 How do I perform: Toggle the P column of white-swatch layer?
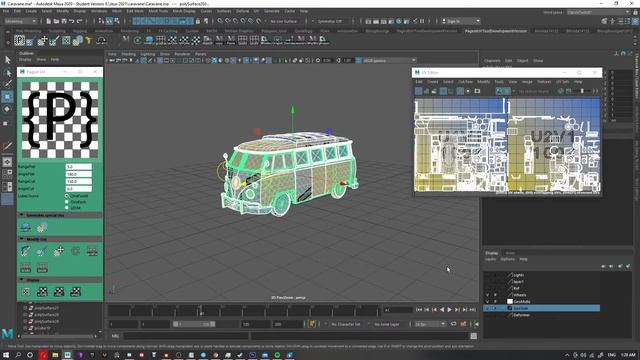(x=496, y=301)
